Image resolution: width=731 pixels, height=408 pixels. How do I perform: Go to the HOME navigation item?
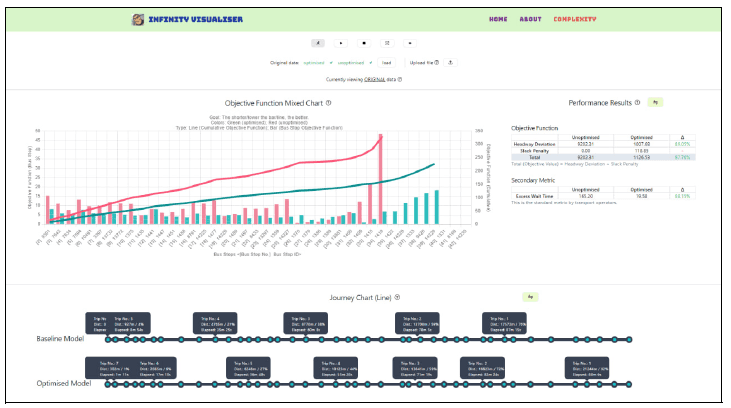click(497, 19)
